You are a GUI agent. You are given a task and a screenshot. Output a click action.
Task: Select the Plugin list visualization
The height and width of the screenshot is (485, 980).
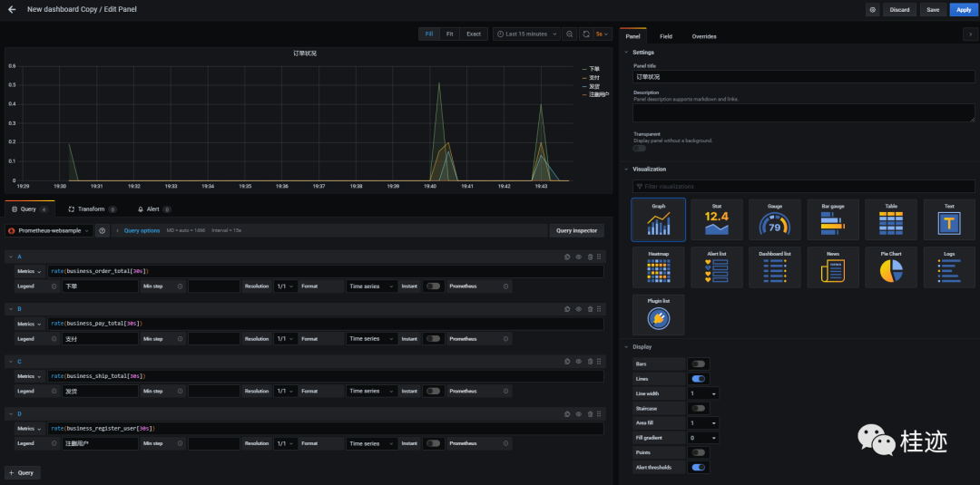point(658,315)
